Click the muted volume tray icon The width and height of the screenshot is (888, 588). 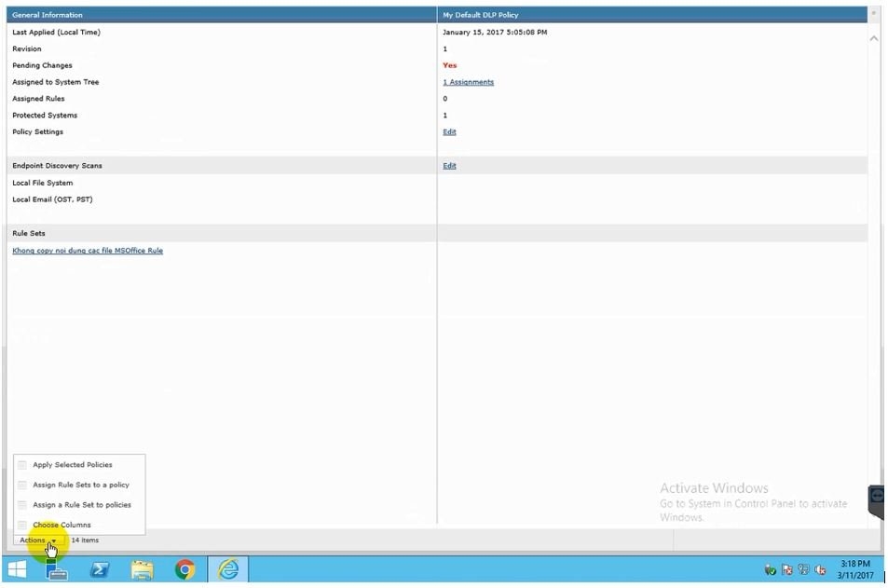821,569
